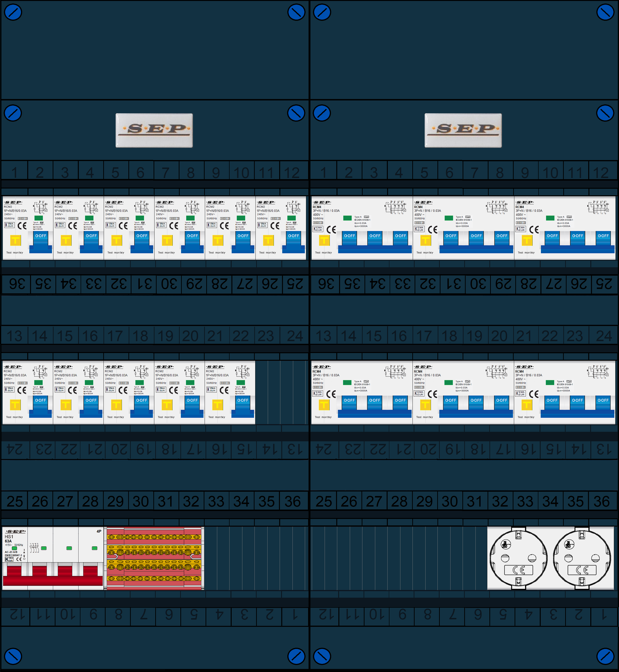Screen dimensions: 619x672
Task: Click top-left corner screw of the left panel
Action: [x=13, y=12]
